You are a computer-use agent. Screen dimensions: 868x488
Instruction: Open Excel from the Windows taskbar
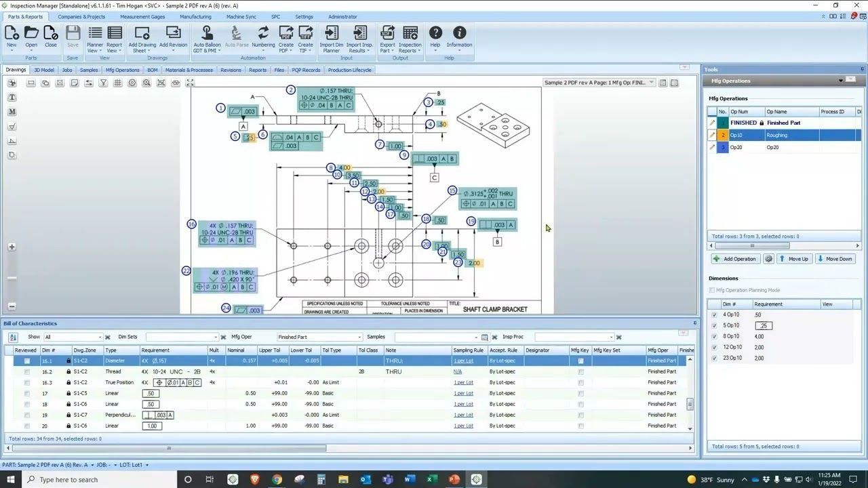click(x=431, y=479)
